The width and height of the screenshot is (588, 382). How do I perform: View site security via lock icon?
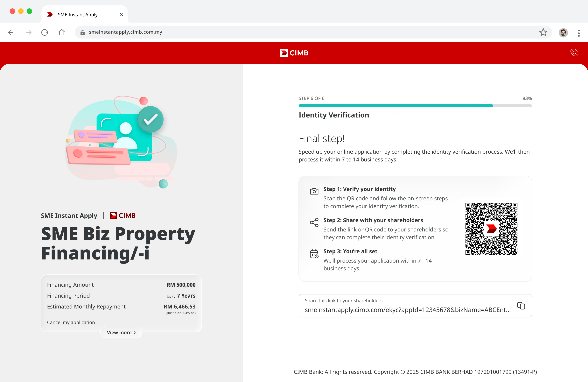click(x=82, y=32)
